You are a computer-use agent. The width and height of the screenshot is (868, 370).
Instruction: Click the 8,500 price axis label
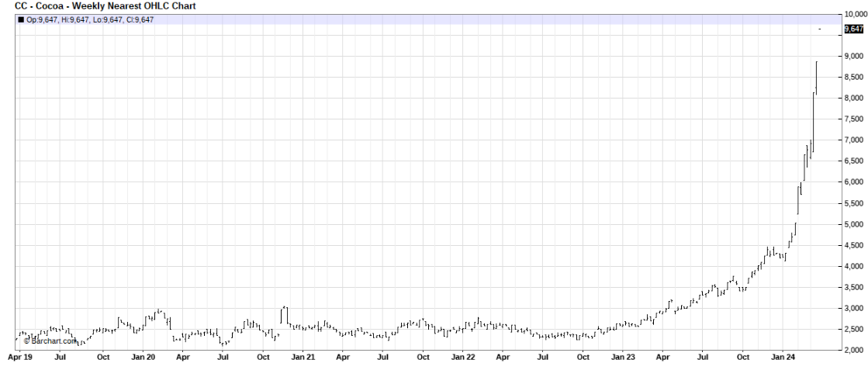pyautogui.click(x=856, y=78)
